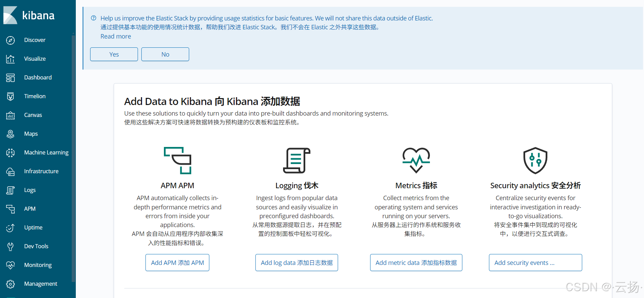Open the Uptime check icon
The height and width of the screenshot is (298, 644).
click(11, 228)
